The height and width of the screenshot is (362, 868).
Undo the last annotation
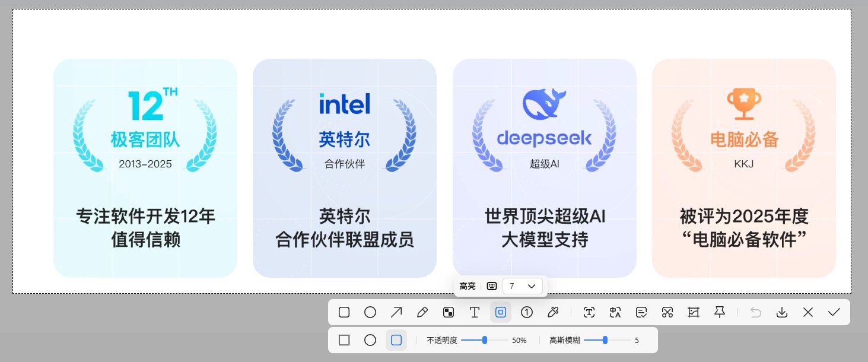coord(756,312)
